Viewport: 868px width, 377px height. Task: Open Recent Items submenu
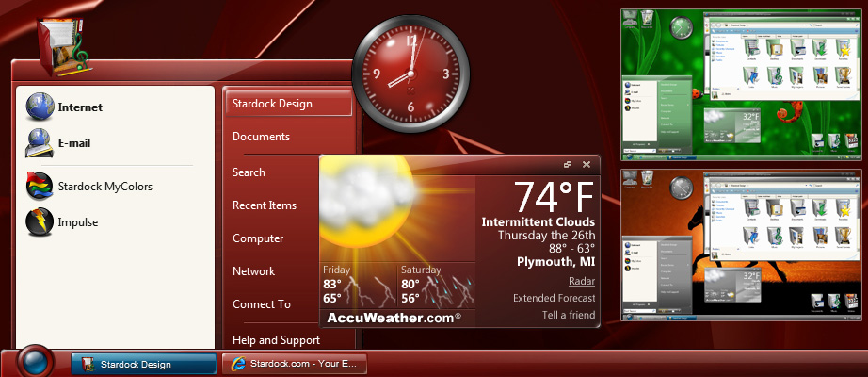coord(264,205)
